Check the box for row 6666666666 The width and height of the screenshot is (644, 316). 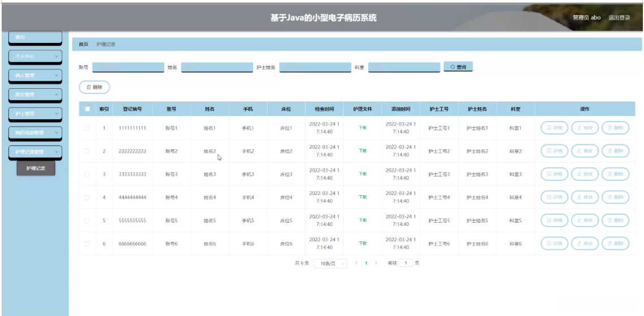[87, 244]
